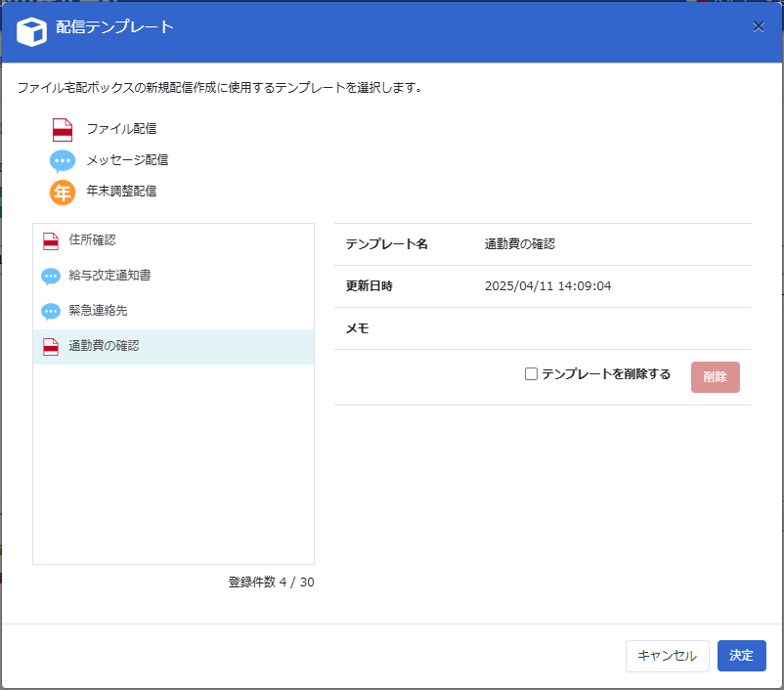Click the 更新日時 timestamp value
784x690 pixels.
click(x=547, y=286)
